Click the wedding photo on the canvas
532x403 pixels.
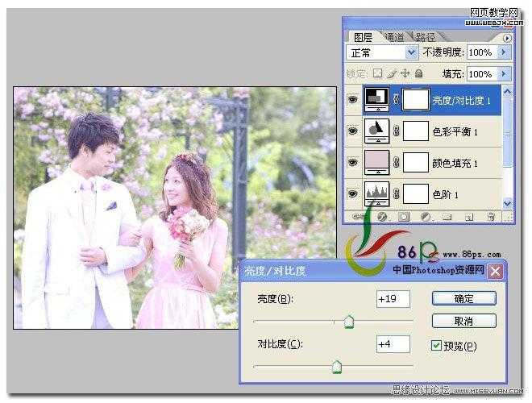click(x=175, y=208)
